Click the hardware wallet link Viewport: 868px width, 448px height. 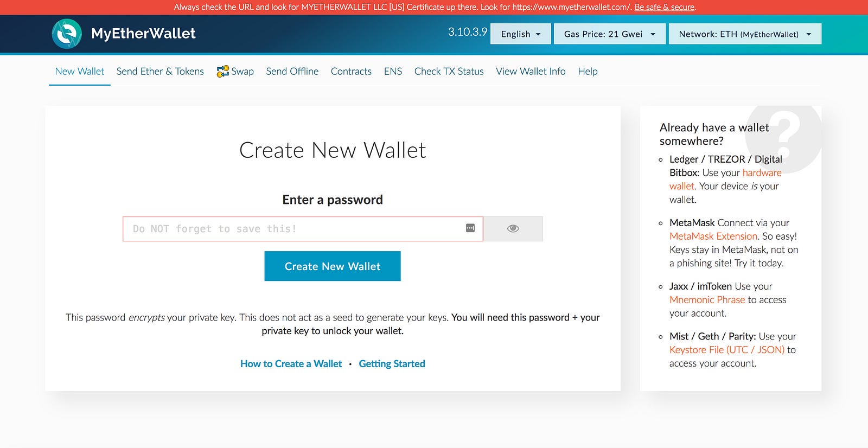tap(725, 180)
